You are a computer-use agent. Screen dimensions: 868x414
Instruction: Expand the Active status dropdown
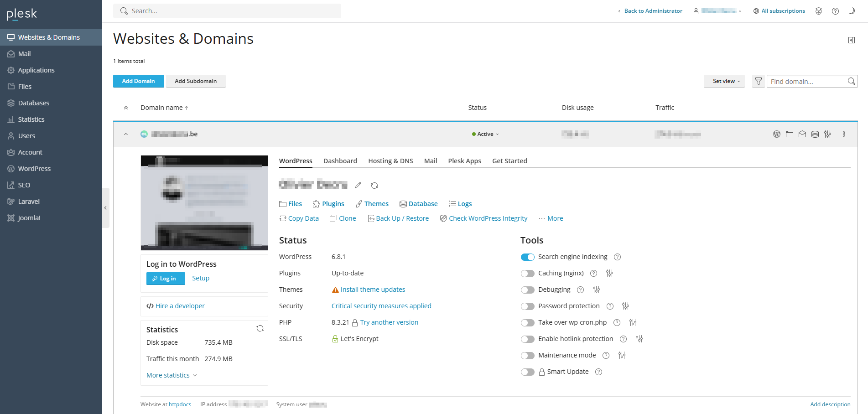486,134
